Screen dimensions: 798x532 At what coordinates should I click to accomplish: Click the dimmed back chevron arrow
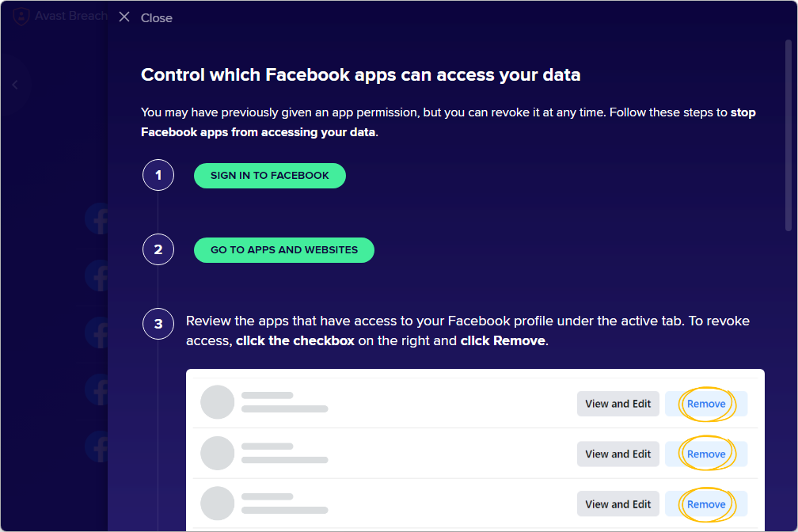(x=14, y=85)
